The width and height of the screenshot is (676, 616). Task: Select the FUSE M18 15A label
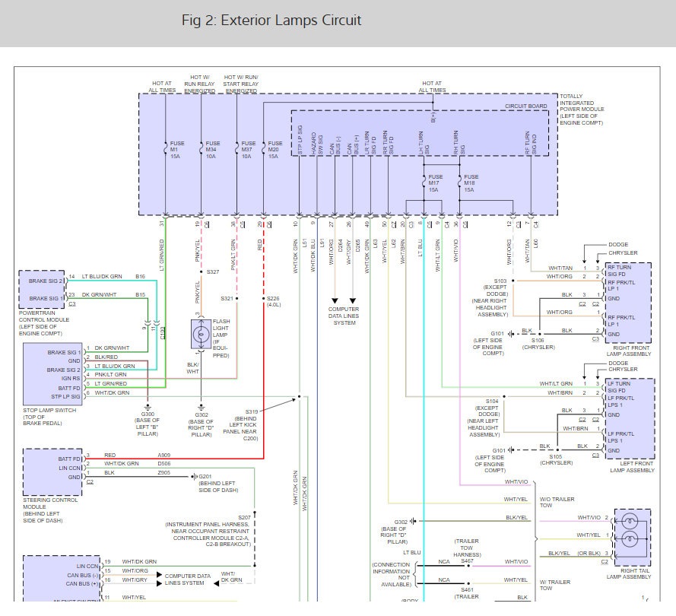point(471,183)
